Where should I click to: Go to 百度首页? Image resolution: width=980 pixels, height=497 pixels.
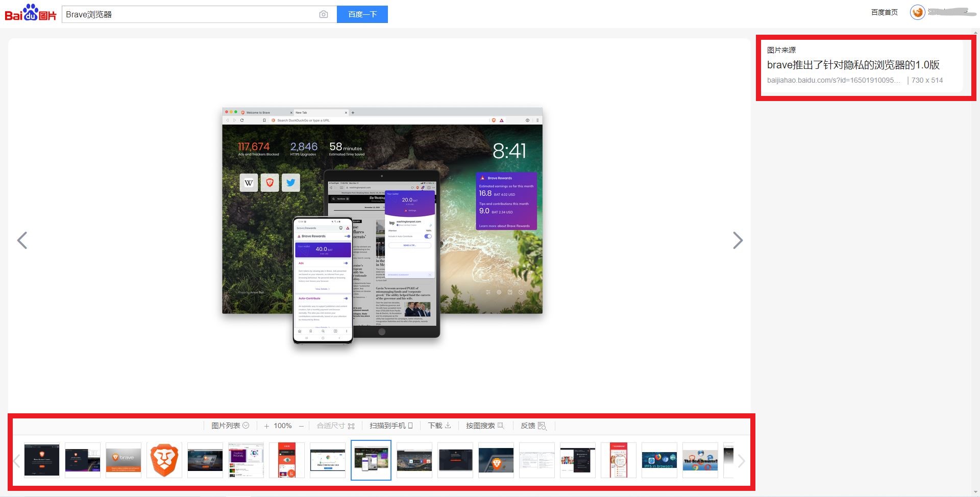click(884, 12)
